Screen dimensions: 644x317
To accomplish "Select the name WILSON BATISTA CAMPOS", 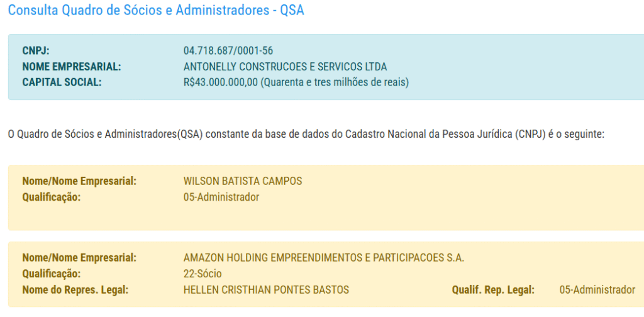I will (x=243, y=181).
